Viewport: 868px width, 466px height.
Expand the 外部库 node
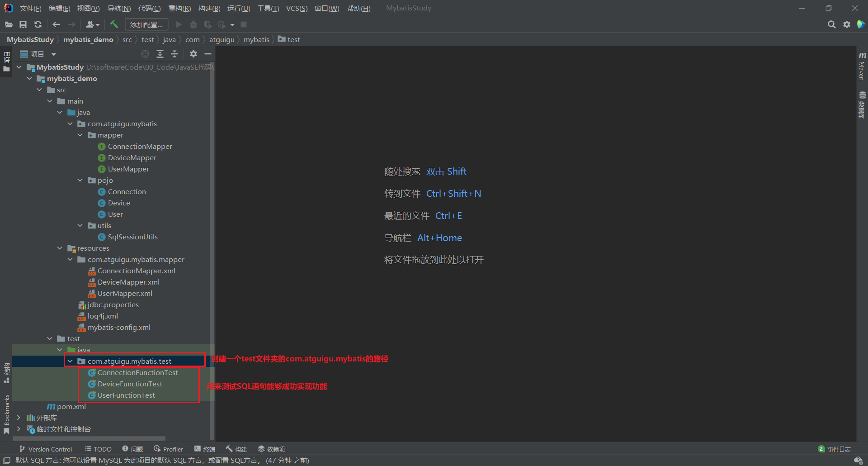click(x=19, y=418)
